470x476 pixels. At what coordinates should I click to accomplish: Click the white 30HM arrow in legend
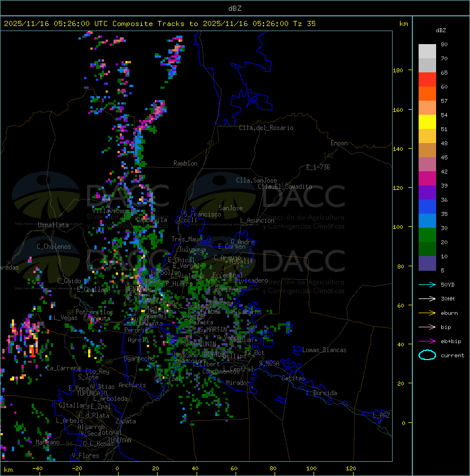tap(427, 298)
